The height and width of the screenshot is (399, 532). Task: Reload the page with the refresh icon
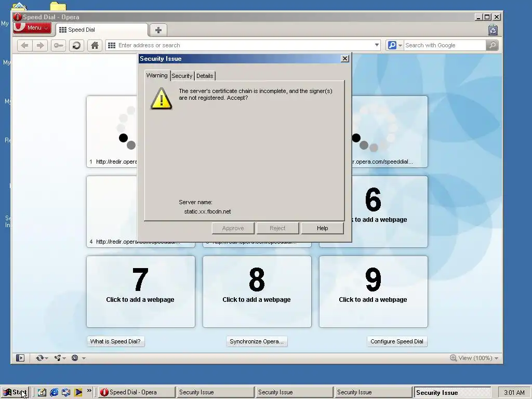pyautogui.click(x=77, y=45)
